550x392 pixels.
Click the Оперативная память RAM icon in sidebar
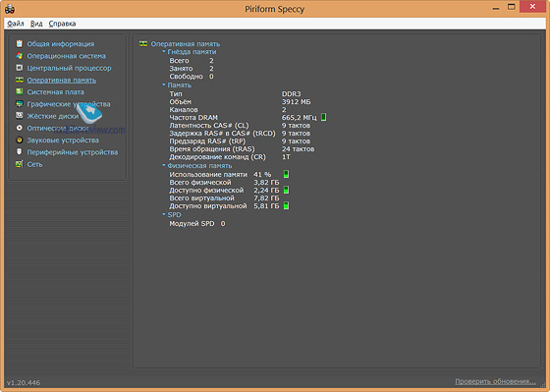tap(20, 80)
